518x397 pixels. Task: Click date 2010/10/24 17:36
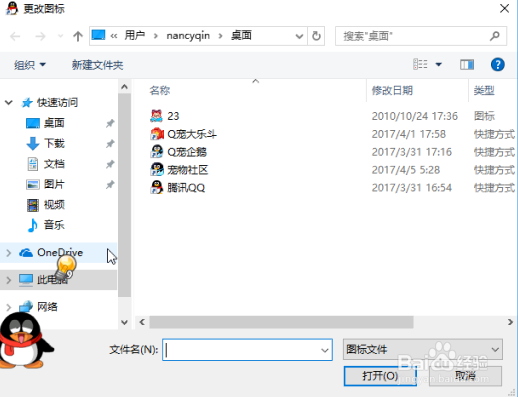415,116
